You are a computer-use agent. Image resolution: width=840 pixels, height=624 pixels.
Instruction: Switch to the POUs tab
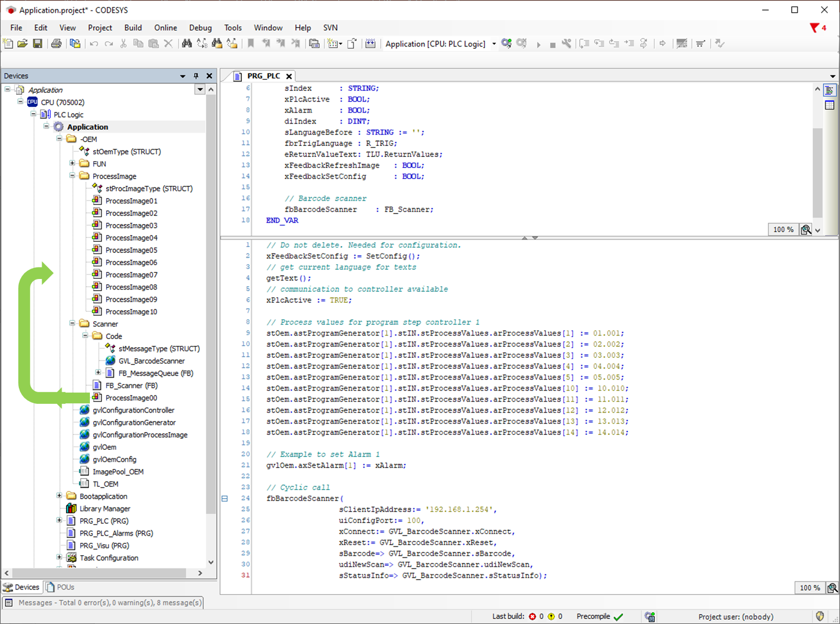coord(60,587)
